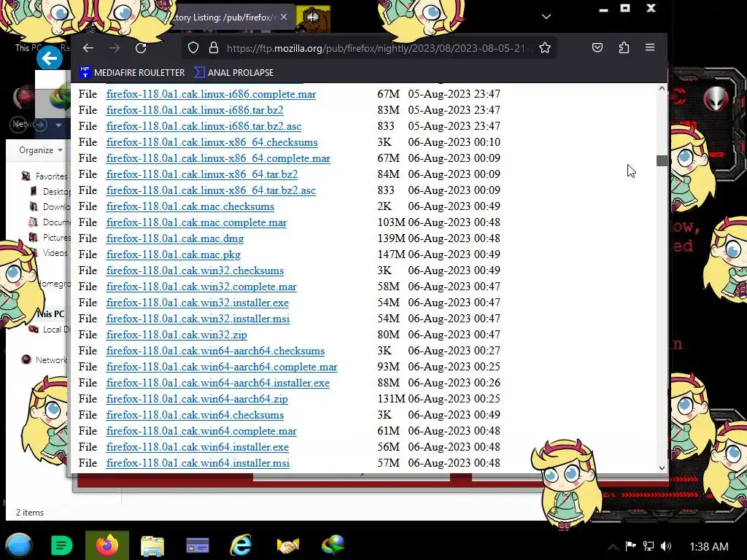Switch to Directory Listing tab
This screenshot has width=747, height=560.
[x=224, y=17]
